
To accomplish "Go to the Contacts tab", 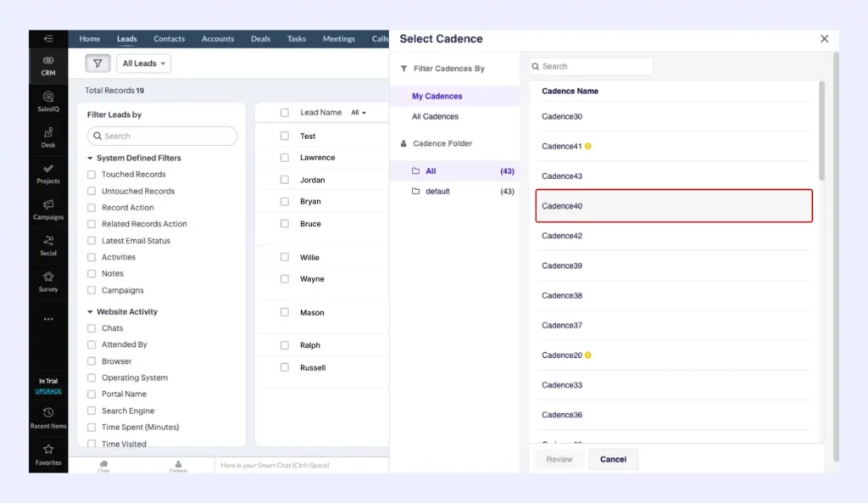I will (x=169, y=39).
